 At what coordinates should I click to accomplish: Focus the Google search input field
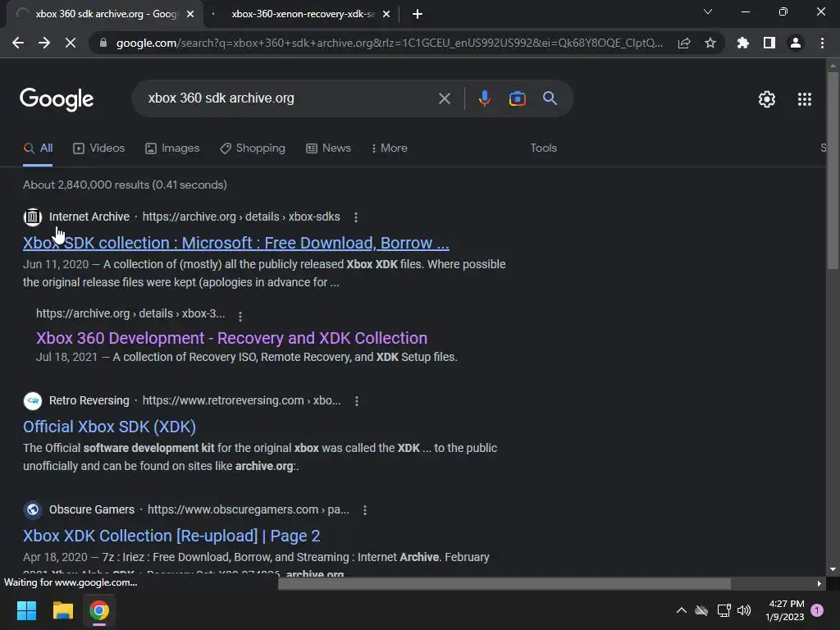290,98
